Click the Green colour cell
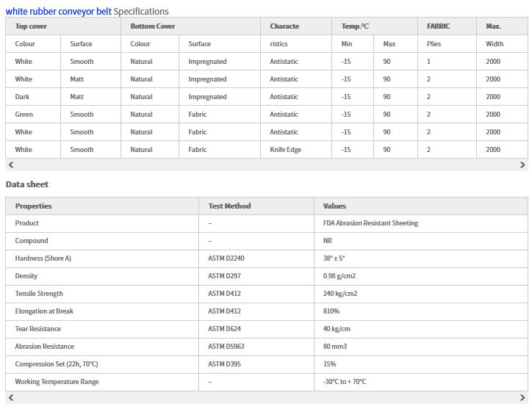Viewport: 532px width, 409px height. point(24,115)
